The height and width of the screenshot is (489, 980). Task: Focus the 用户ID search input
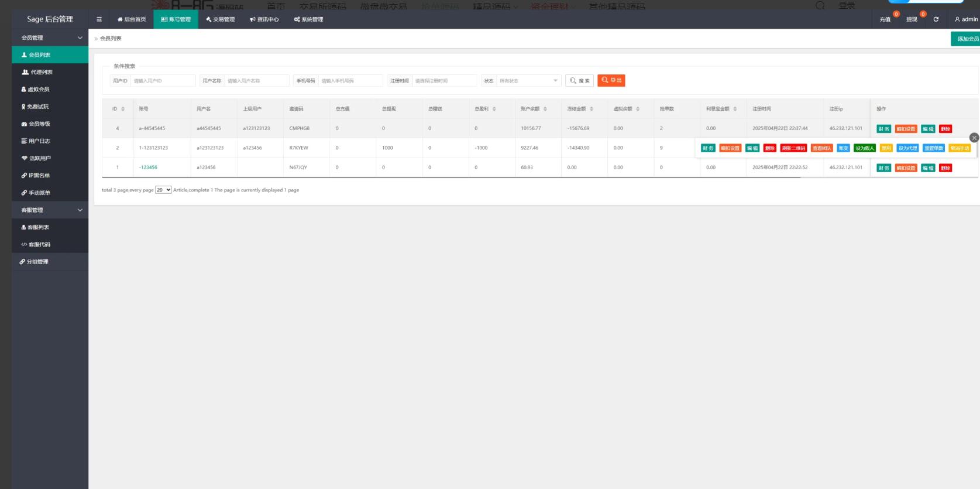coord(163,81)
